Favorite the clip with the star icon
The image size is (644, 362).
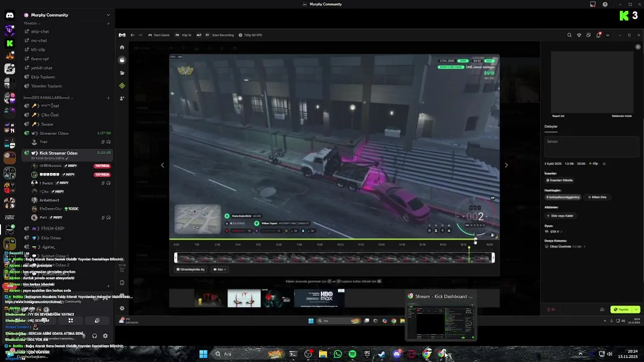pyautogui.click(x=604, y=164)
